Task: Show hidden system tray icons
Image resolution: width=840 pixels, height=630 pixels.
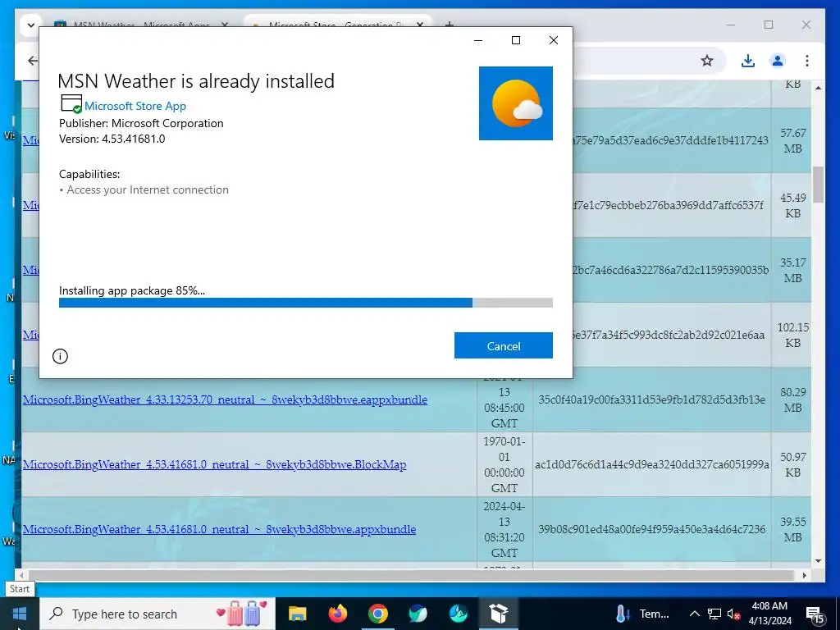Action: [694, 614]
